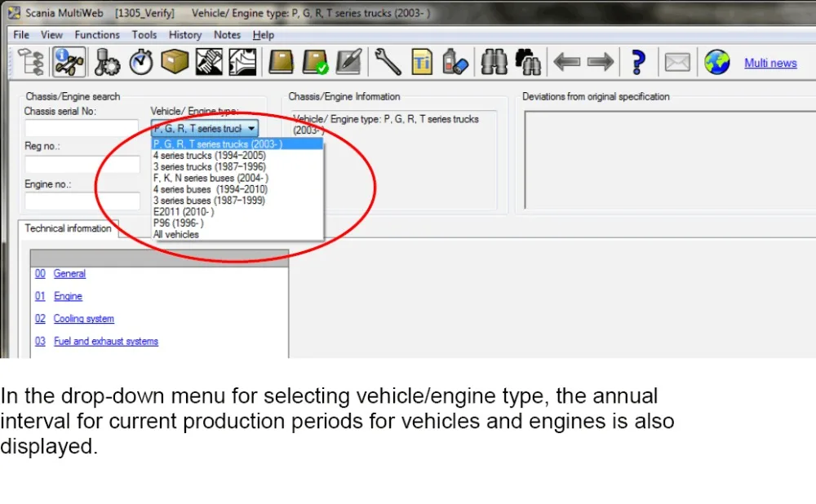Go back with the left arrow icon
Image resolution: width=816 pixels, height=504 pixels.
(x=567, y=63)
